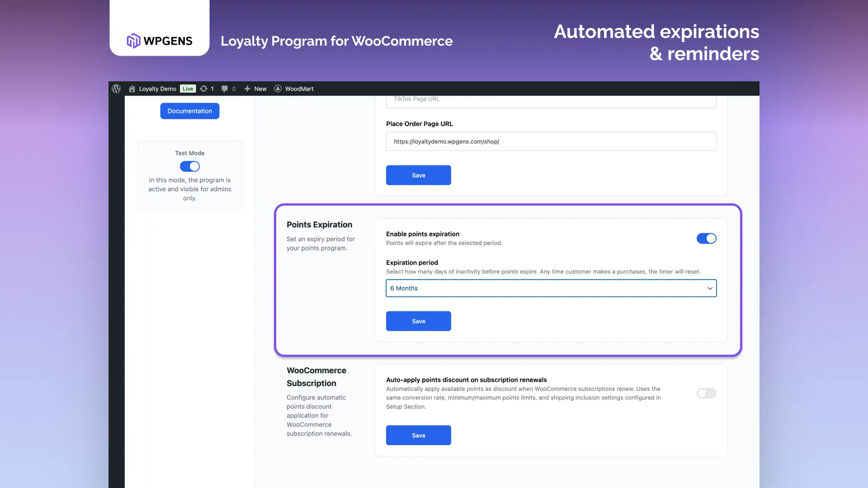Click the expiration period chevron arrow
This screenshot has width=868, height=488.
coord(710,288)
